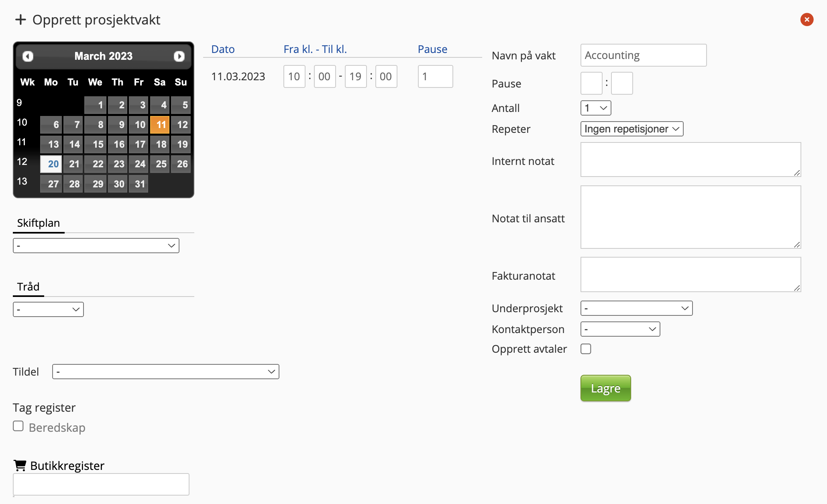Pick March 25 in the calendar
Screen dimensions: 827x504
tap(161, 164)
